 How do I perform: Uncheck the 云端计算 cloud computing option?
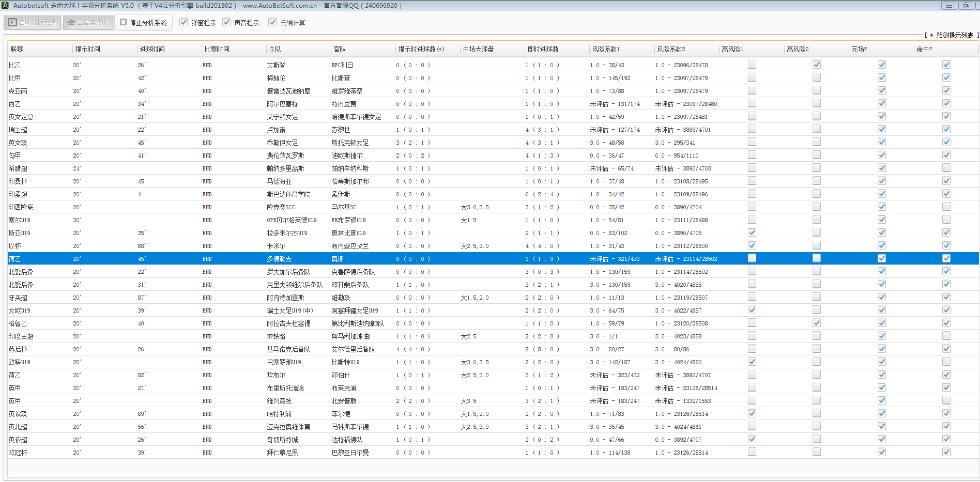click(x=272, y=22)
